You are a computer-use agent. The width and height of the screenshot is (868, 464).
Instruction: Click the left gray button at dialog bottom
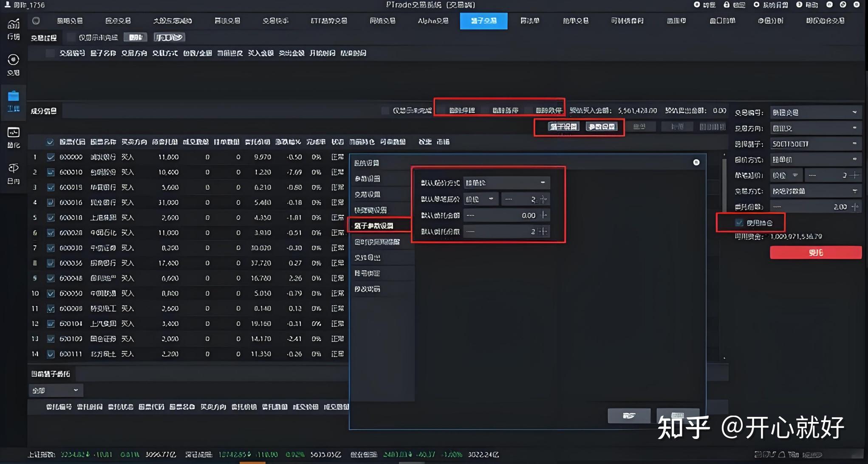[628, 416]
